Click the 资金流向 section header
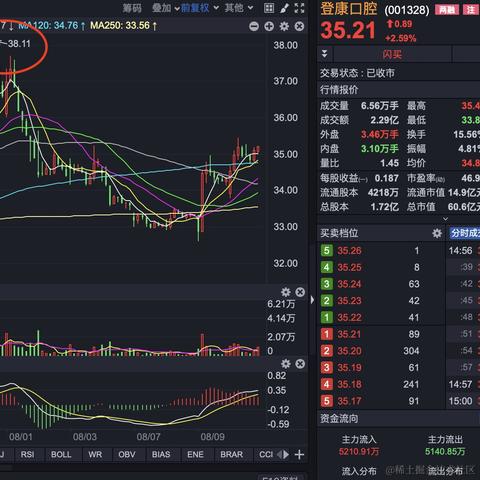 tap(339, 418)
